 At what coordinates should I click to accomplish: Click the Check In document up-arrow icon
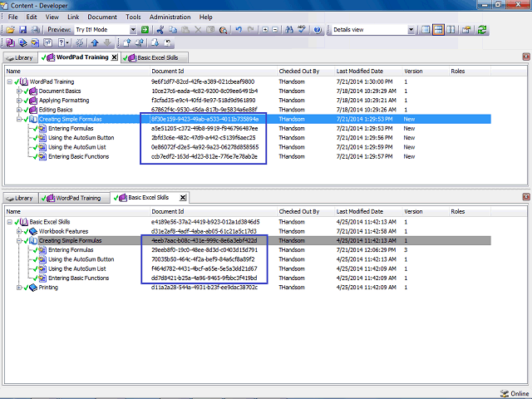(127, 42)
